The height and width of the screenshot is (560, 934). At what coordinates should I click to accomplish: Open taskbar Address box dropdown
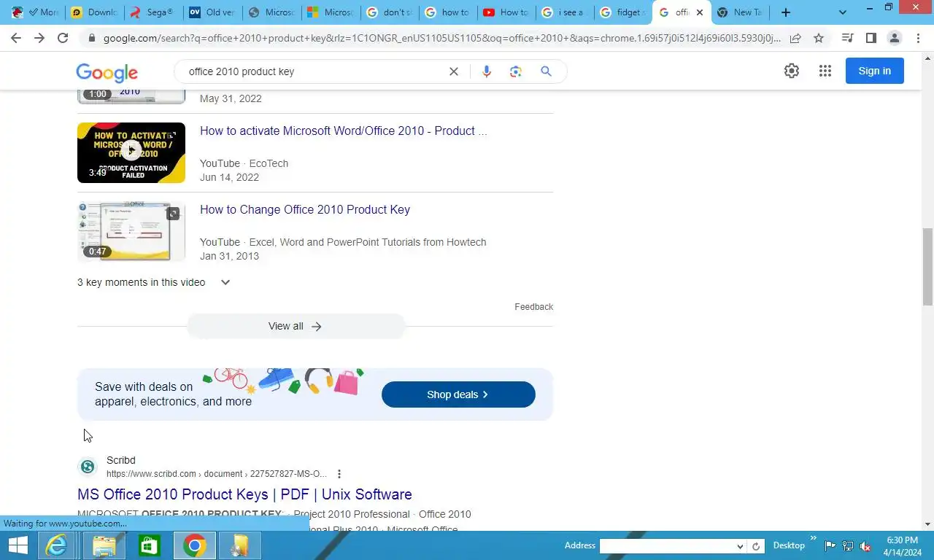click(x=740, y=546)
